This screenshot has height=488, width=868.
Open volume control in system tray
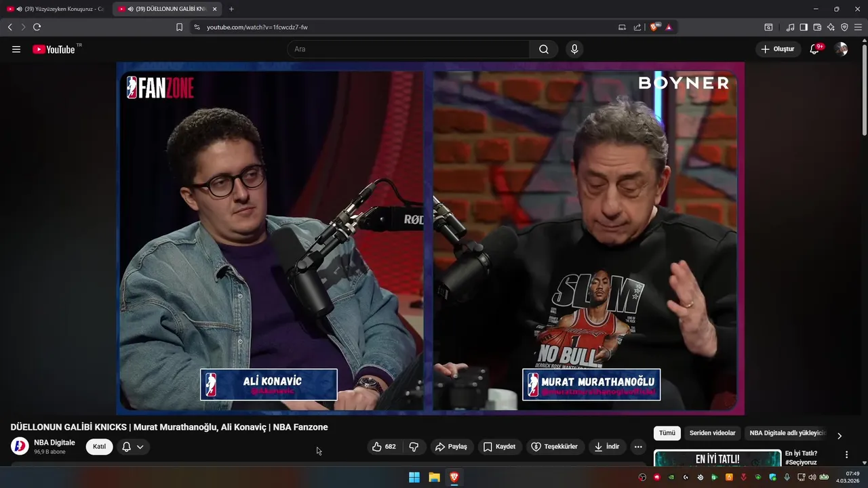coord(812,477)
